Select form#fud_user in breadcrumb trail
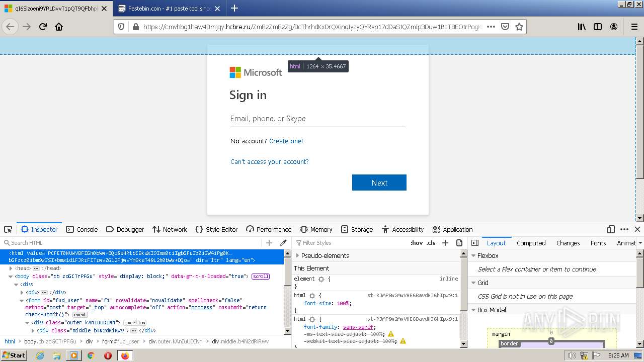Image resolution: width=644 pixels, height=362 pixels. coord(121,341)
